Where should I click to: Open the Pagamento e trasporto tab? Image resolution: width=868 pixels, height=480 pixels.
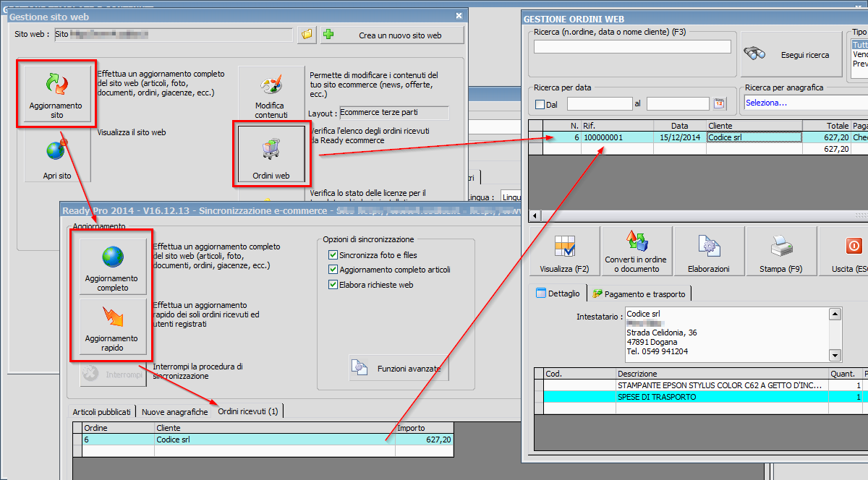(639, 293)
